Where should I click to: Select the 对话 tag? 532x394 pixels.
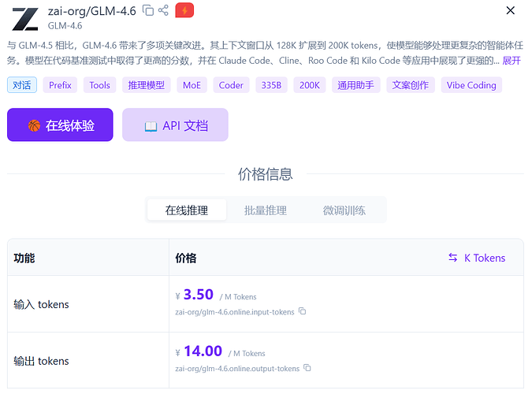[x=22, y=85]
